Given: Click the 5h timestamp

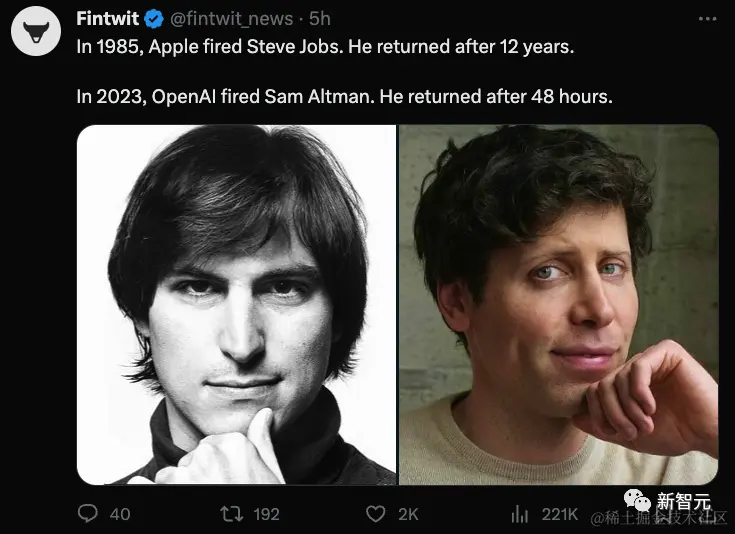Looking at the screenshot, I should tap(320, 19).
